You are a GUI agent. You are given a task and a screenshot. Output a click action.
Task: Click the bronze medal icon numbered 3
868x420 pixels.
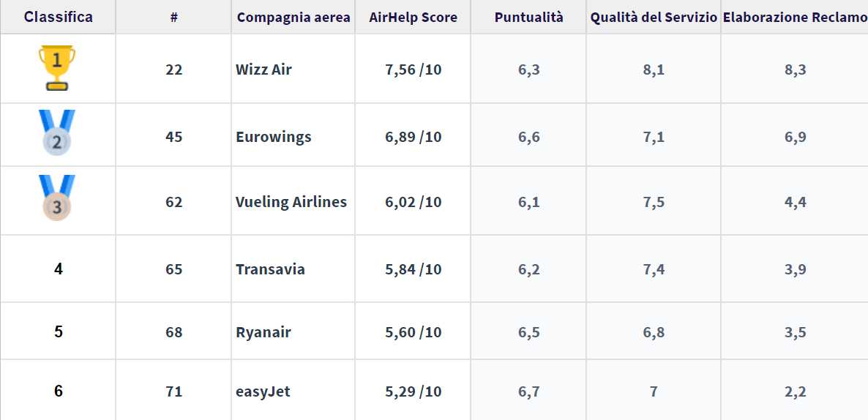click(57, 198)
